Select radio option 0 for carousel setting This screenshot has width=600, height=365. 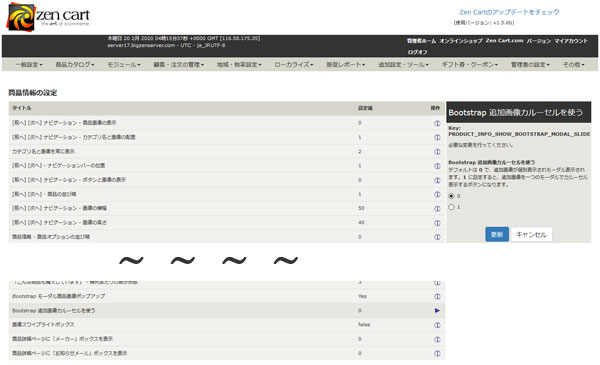pos(451,196)
